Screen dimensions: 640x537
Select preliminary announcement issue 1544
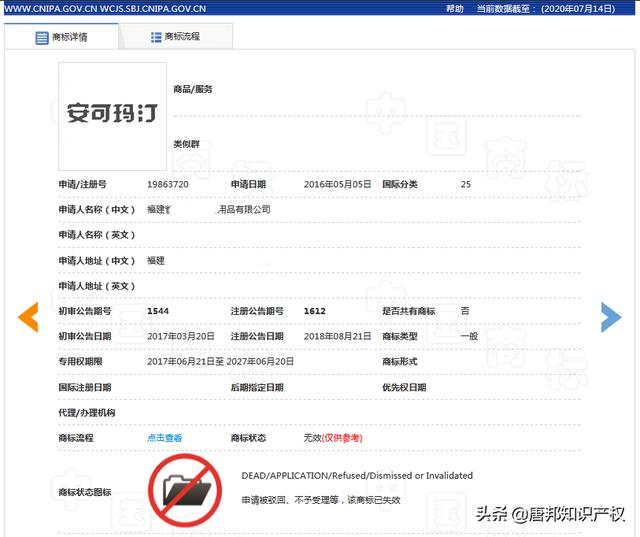point(158,311)
